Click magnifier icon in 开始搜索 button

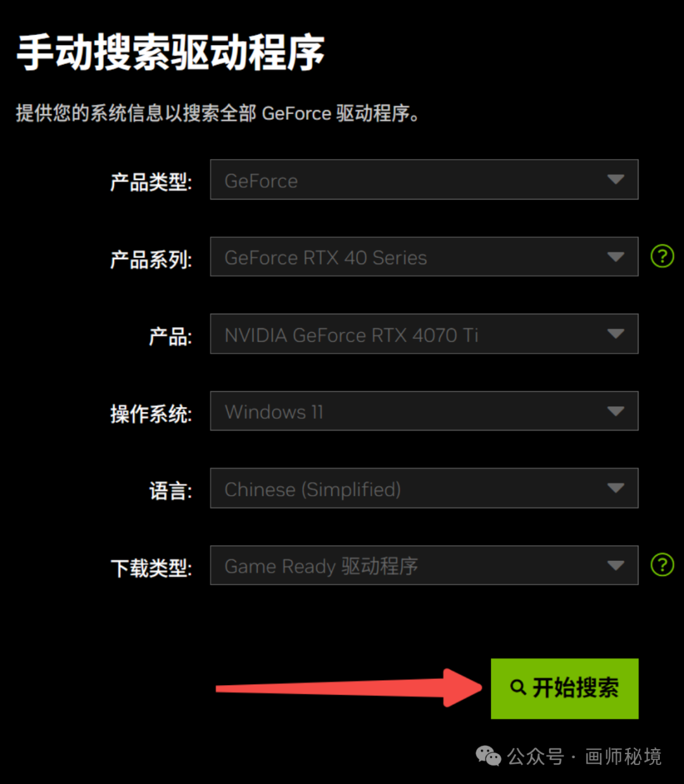[x=518, y=687]
